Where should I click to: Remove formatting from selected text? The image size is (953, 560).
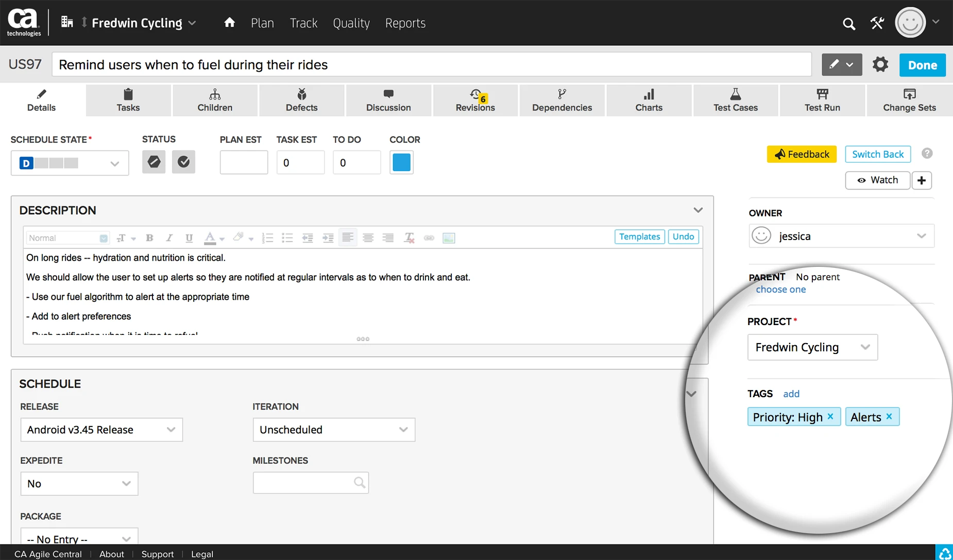point(409,237)
